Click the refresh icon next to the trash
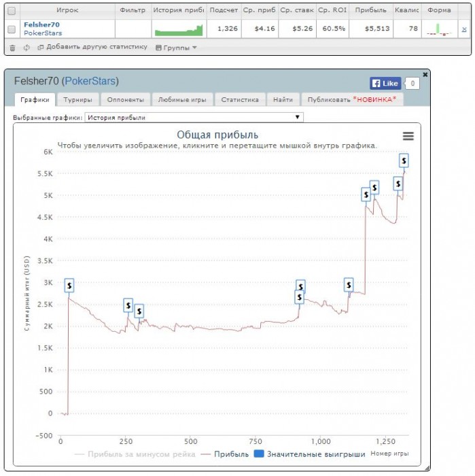This screenshot has height=476, width=475. pos(27,48)
